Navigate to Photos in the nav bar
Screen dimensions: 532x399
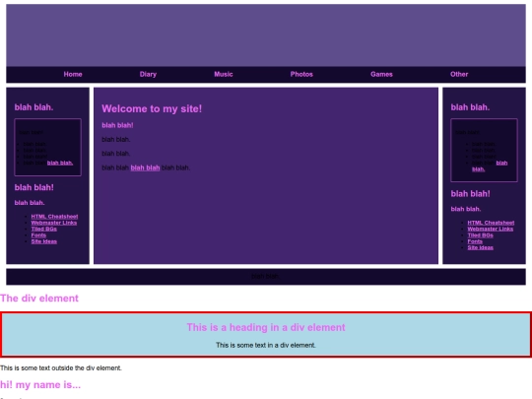tap(301, 74)
